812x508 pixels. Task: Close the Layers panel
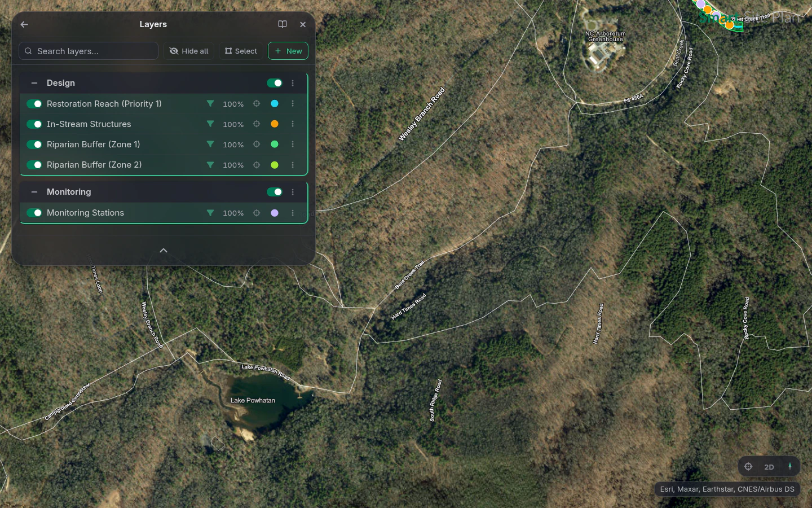303,24
